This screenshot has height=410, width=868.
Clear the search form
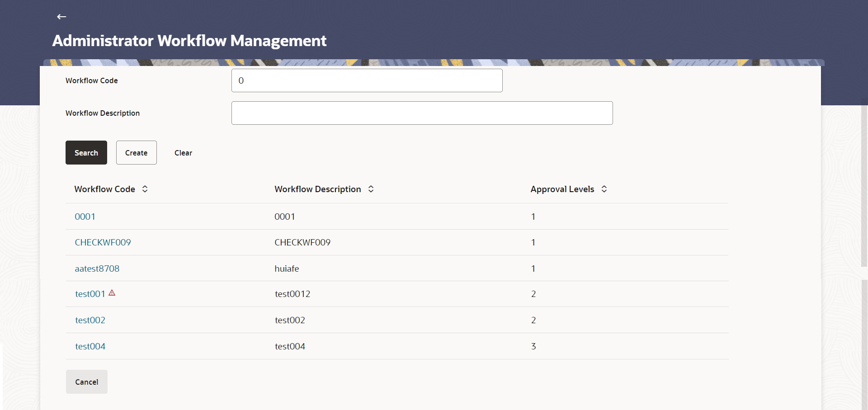183,153
